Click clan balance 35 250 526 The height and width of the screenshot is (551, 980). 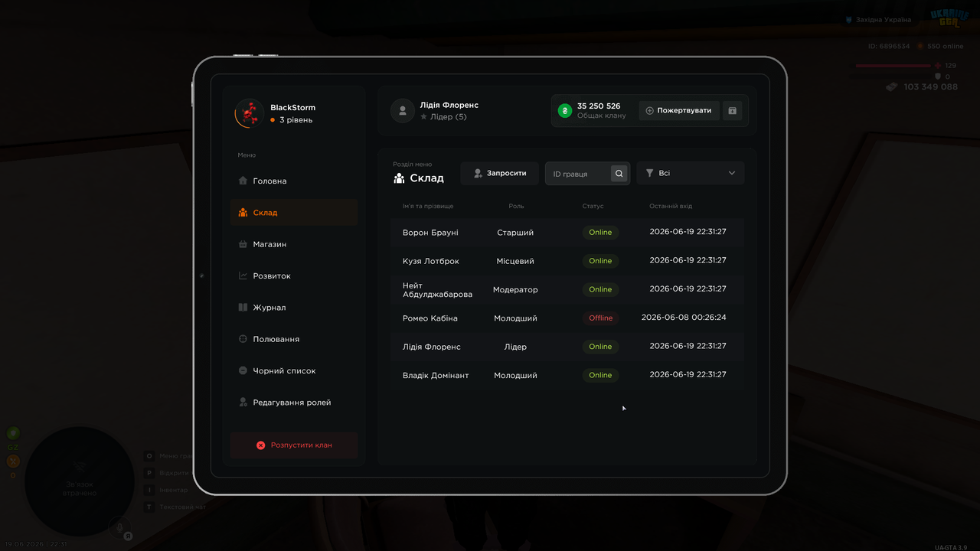tap(599, 106)
